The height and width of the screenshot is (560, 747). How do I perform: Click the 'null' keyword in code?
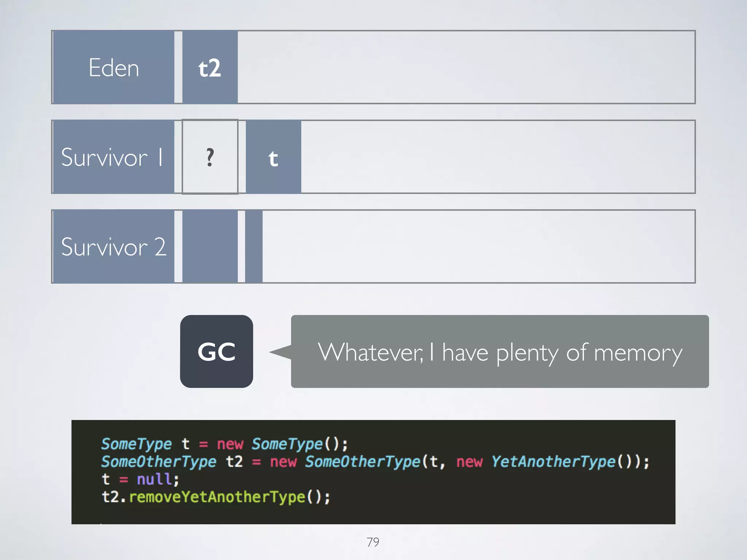[x=154, y=479]
